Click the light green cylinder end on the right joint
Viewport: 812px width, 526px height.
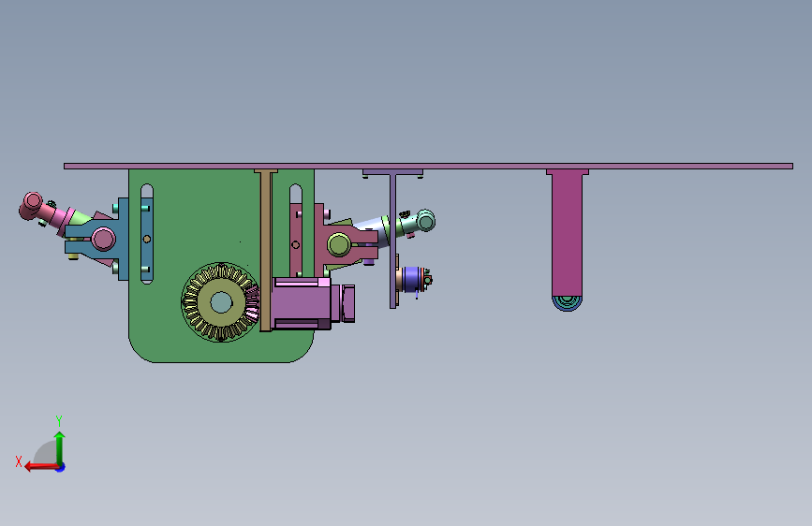(x=426, y=221)
